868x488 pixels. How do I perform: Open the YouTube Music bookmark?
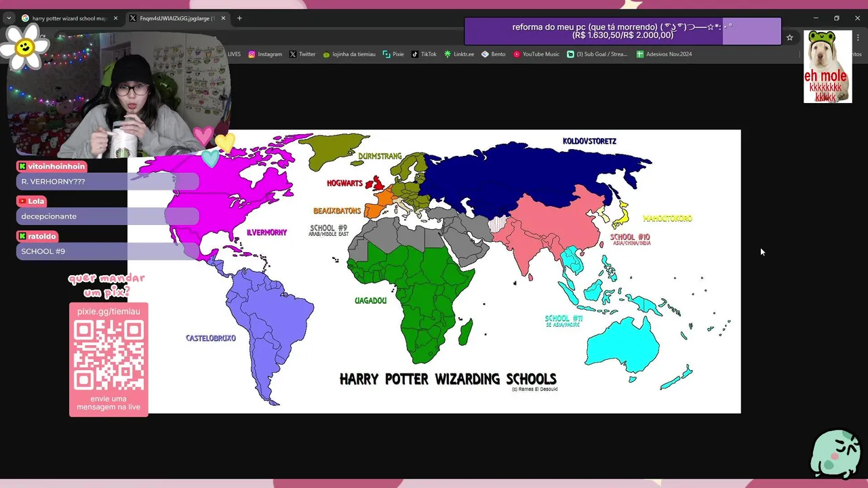coord(536,54)
